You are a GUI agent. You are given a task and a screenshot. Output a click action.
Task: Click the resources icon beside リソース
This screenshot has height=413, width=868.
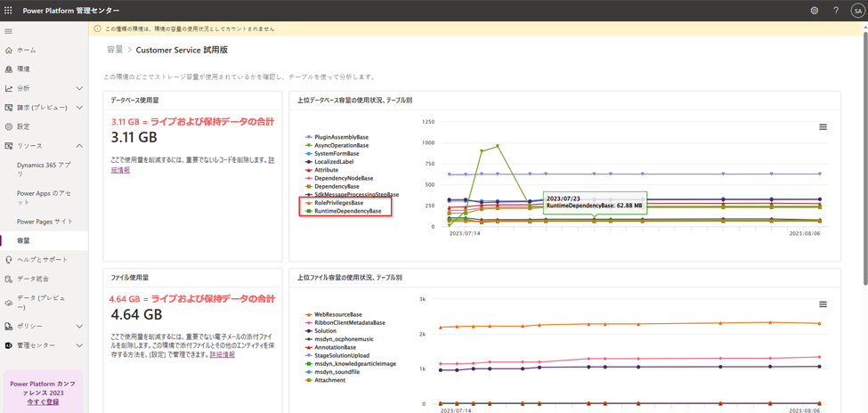[8, 146]
